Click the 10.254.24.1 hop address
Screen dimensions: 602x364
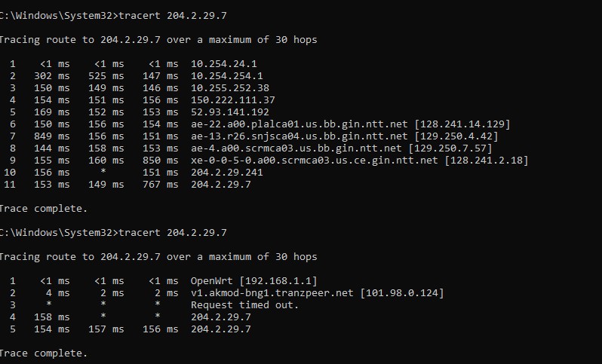pyautogui.click(x=224, y=64)
